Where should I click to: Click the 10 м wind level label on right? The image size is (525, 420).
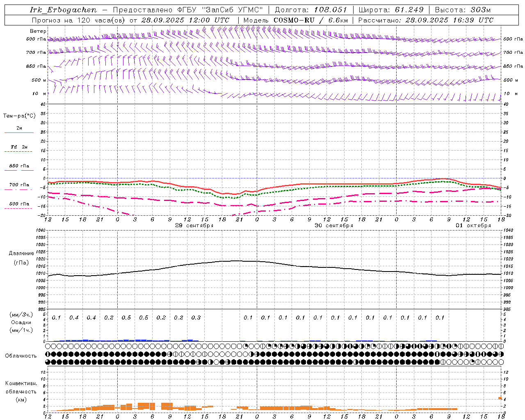[x=511, y=94]
